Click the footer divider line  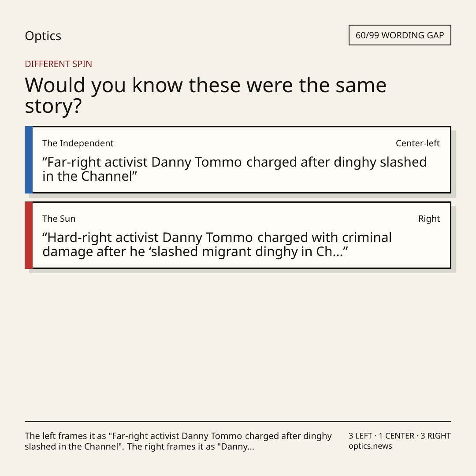(238, 421)
